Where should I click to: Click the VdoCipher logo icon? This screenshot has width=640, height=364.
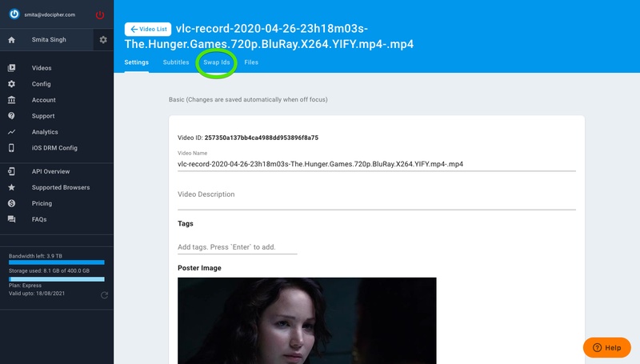click(x=14, y=14)
